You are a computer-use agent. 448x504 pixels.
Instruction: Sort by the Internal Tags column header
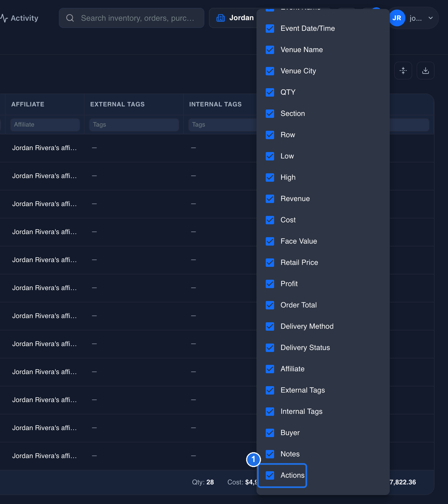coord(215,104)
